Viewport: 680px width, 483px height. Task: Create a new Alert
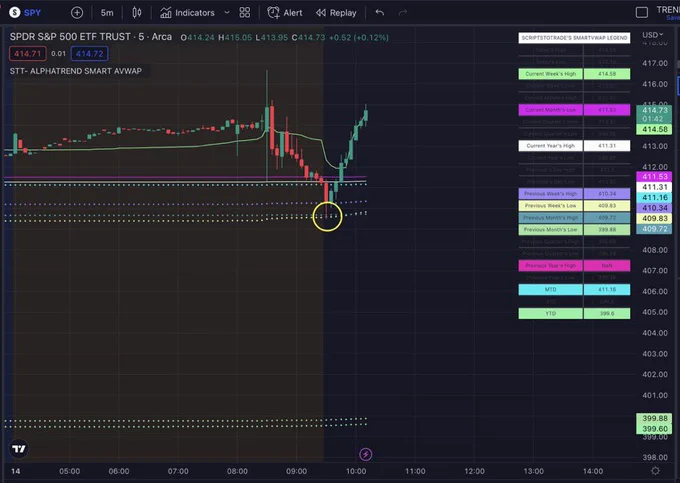(285, 13)
